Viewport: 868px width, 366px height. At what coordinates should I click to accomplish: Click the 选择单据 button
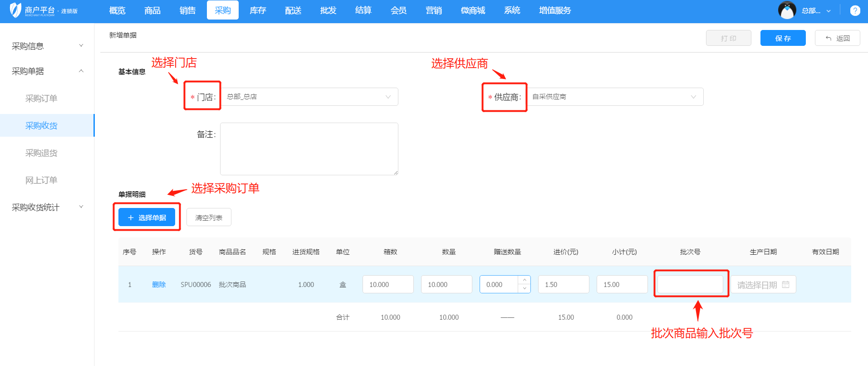[147, 218]
